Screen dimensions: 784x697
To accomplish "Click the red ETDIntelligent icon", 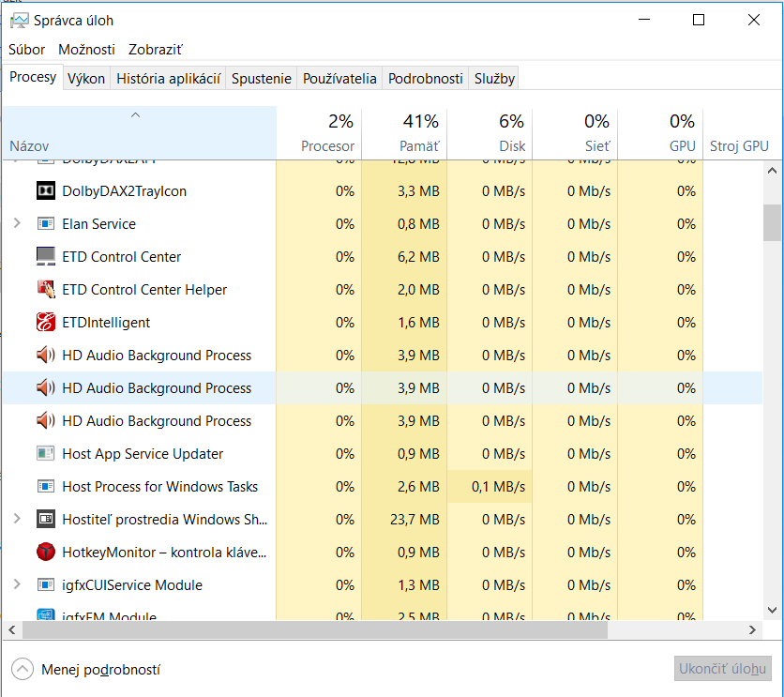I will [45, 323].
